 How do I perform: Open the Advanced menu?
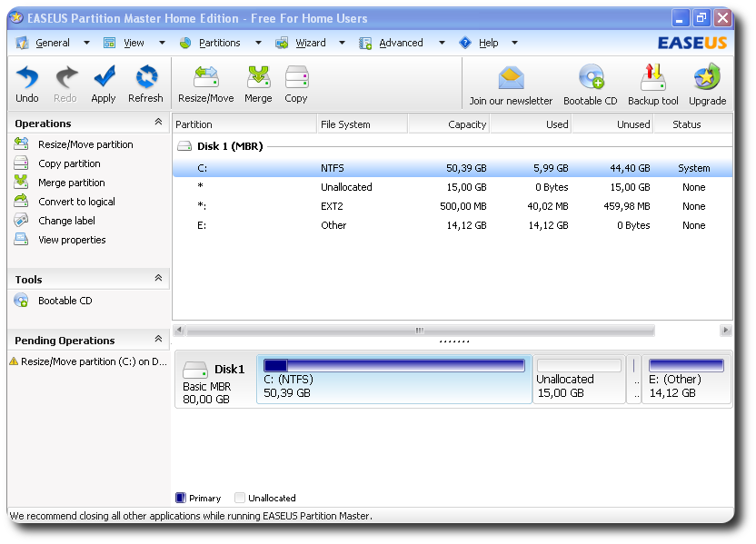point(401,43)
